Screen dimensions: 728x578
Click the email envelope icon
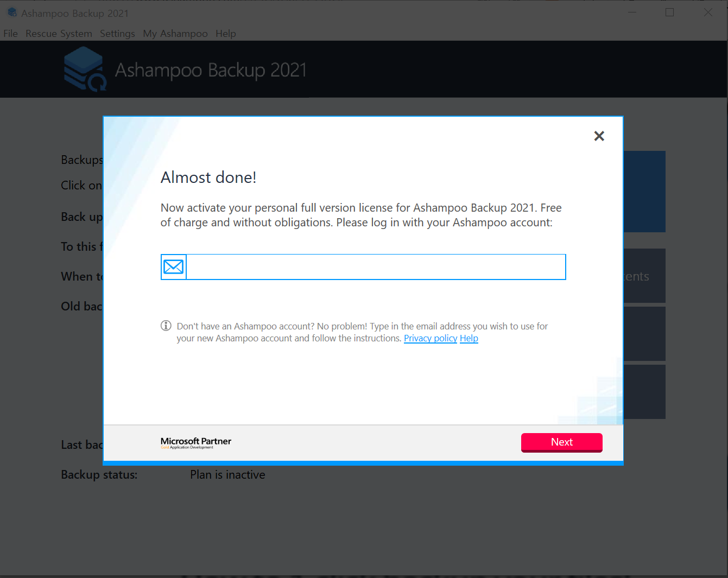tap(174, 267)
